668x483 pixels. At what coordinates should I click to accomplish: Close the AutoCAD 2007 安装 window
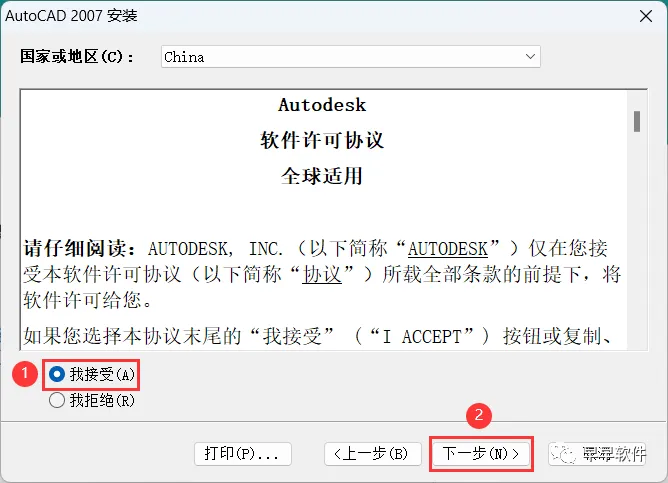(646, 16)
